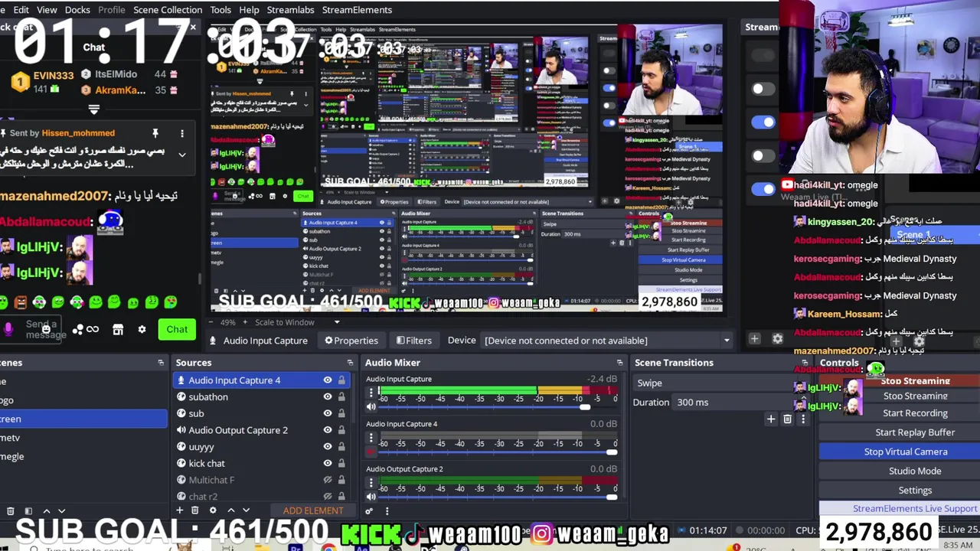This screenshot has height=551, width=980.
Task: Open the pinned message three-dot menu
Action: click(x=182, y=133)
